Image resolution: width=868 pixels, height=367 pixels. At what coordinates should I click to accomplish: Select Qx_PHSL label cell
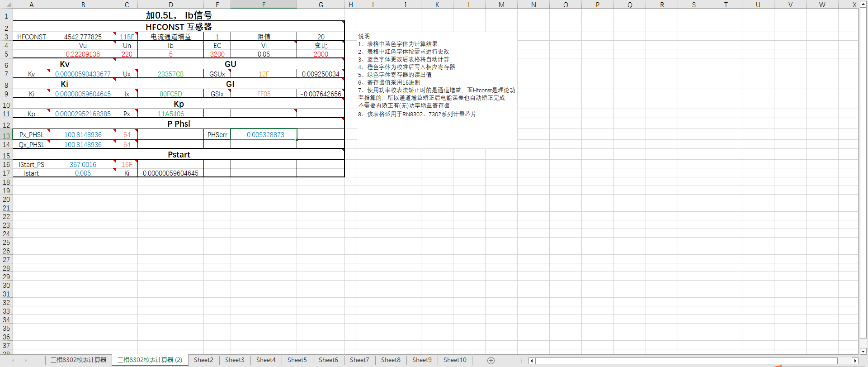(31, 144)
